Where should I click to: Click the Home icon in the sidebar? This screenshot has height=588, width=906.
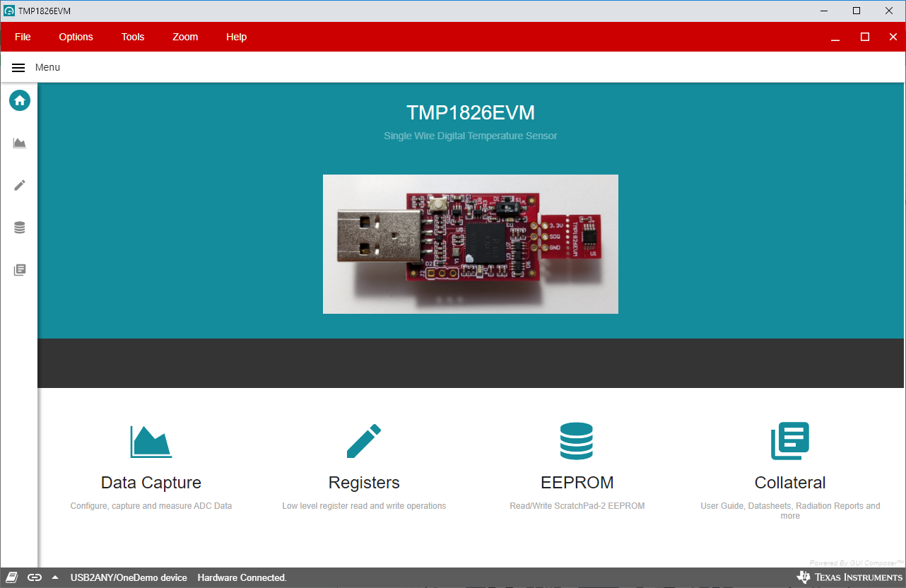tap(20, 100)
